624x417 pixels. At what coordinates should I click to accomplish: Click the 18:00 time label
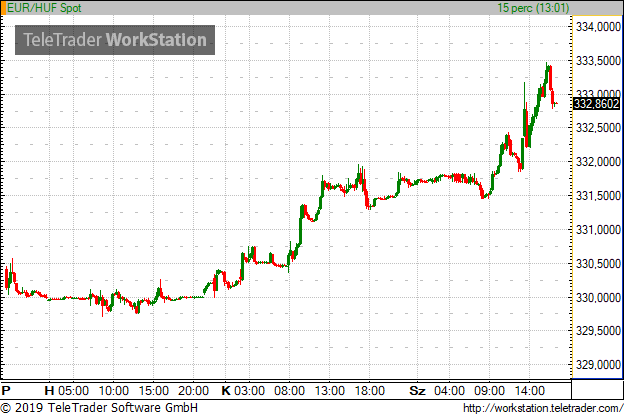(370, 391)
